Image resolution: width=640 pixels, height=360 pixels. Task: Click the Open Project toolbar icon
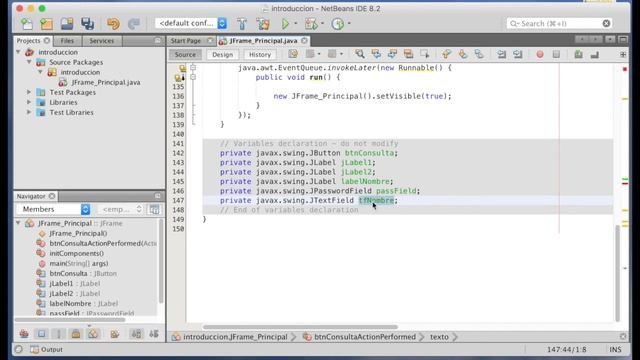click(67, 24)
